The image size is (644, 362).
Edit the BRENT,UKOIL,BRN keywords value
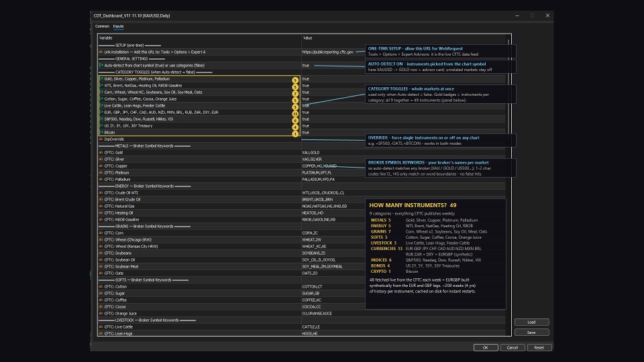click(x=317, y=200)
